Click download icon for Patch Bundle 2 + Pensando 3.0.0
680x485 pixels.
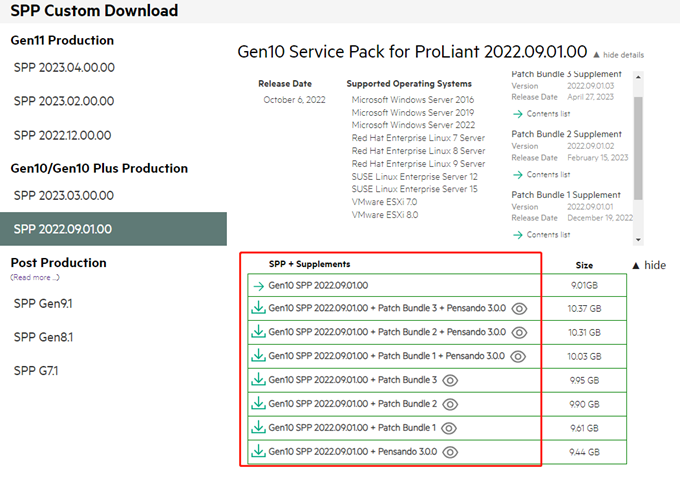[x=258, y=332]
